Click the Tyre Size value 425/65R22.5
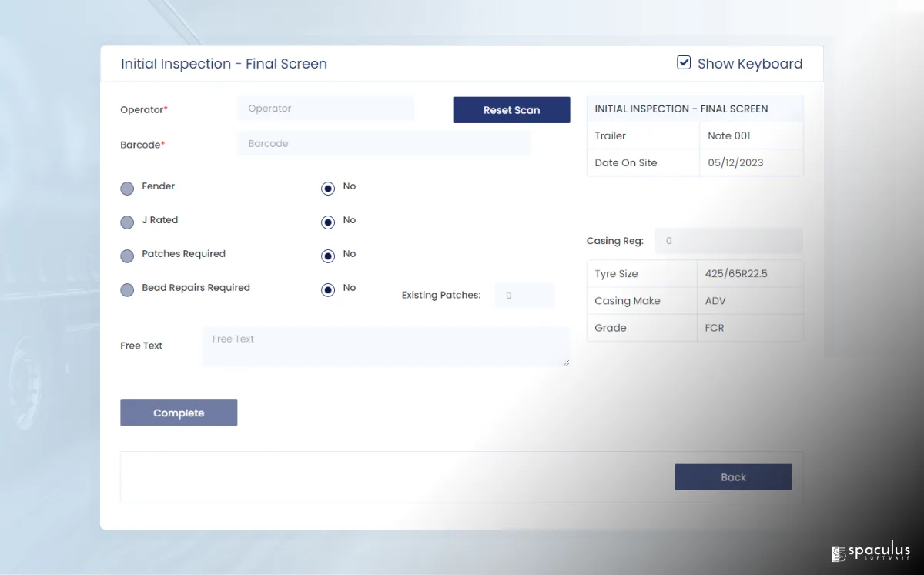The width and height of the screenshot is (924, 575). [x=735, y=274]
